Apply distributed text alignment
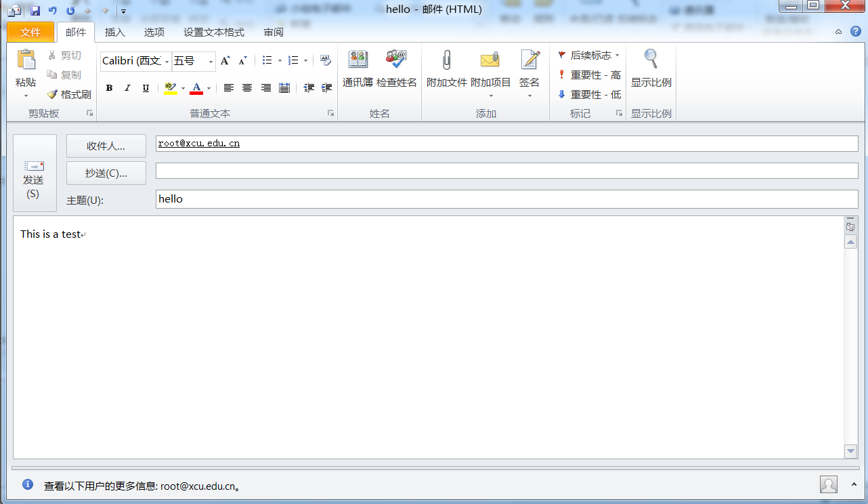This screenshot has width=868, height=504. [x=284, y=88]
